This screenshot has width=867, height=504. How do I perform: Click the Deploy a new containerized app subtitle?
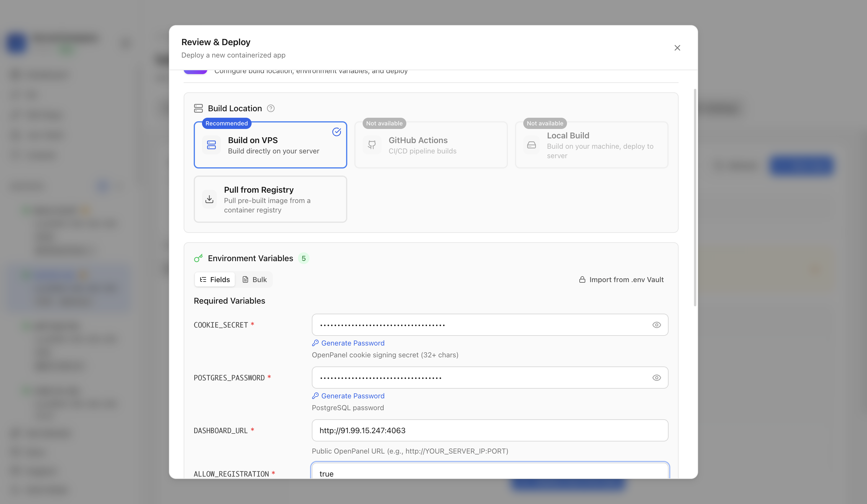233,55
